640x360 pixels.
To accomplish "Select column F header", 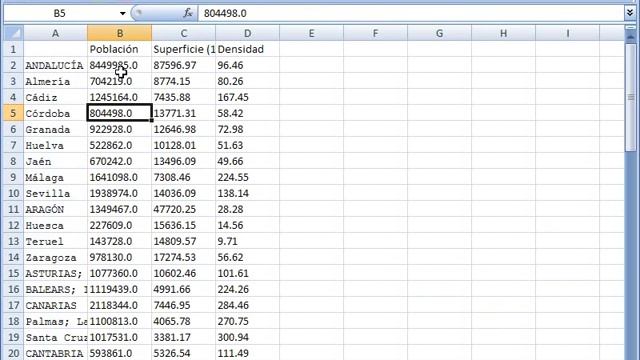I will coord(376,33).
